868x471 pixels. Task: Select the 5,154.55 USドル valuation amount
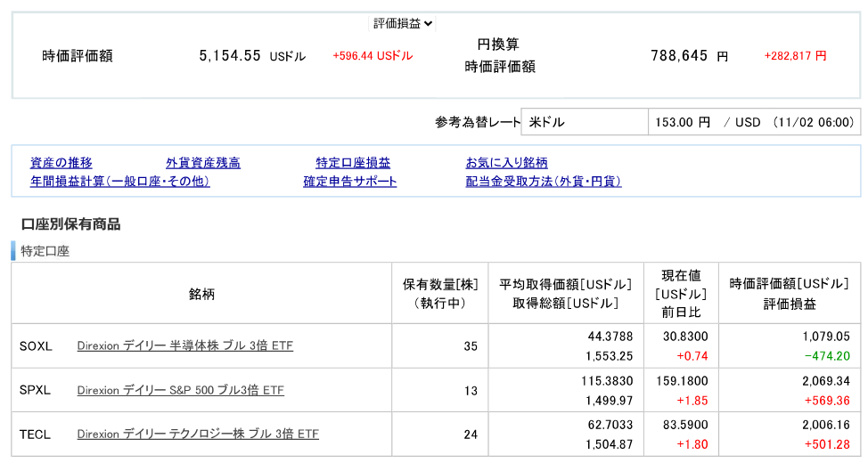click(x=252, y=56)
